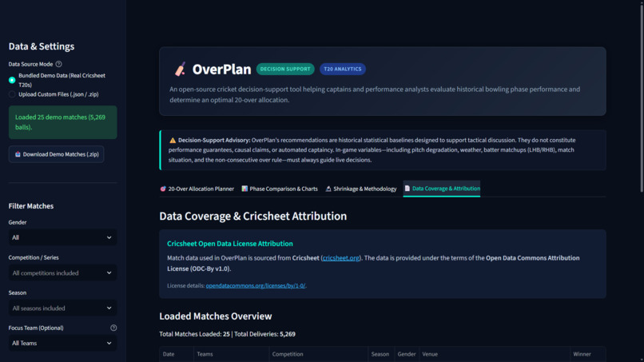This screenshot has height=362, width=644.
Task: Click the Loaded Matches Overview heading
Action: click(x=216, y=316)
